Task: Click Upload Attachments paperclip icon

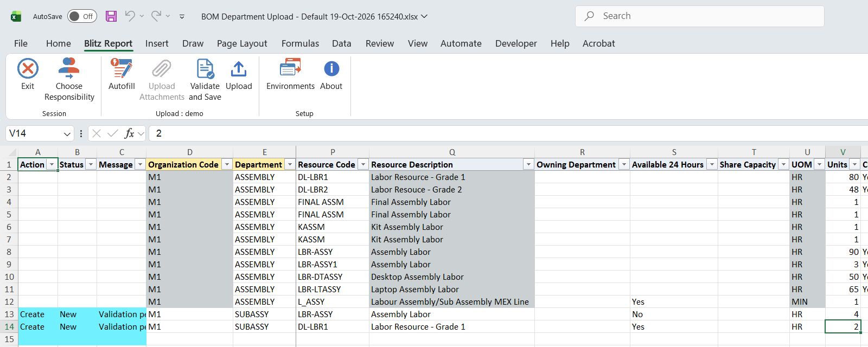Action: (x=162, y=69)
